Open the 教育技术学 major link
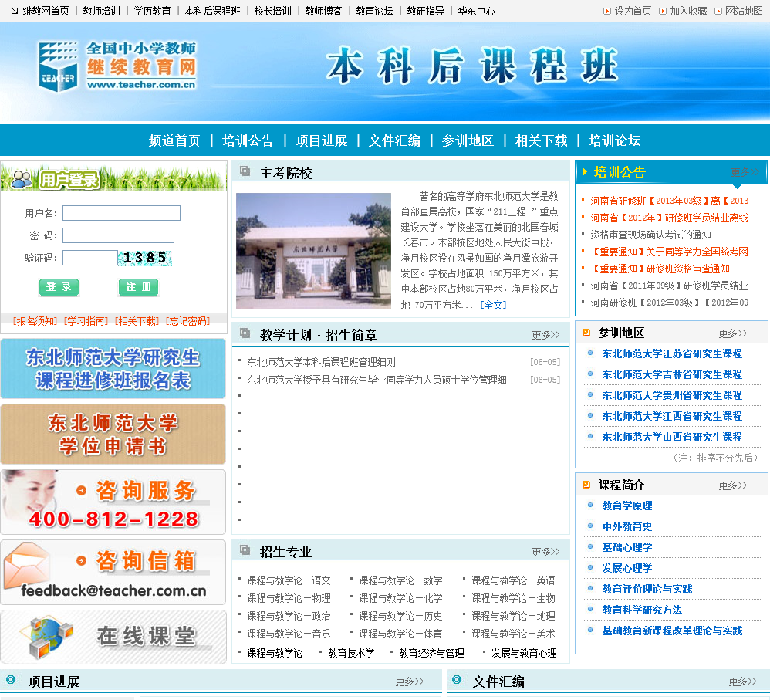Screen dimensions: 770x700 coord(351,654)
